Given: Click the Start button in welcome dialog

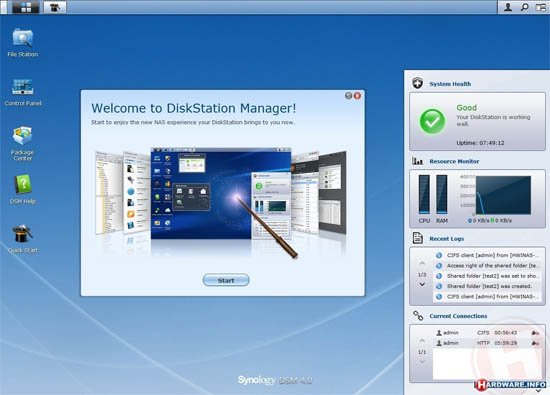Looking at the screenshot, I should tap(226, 280).
